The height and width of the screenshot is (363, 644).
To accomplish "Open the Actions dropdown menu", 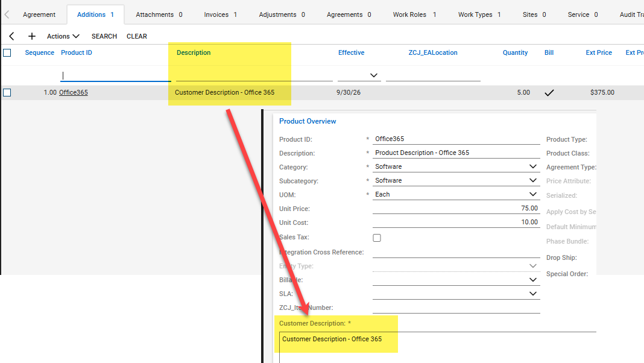I will point(63,36).
